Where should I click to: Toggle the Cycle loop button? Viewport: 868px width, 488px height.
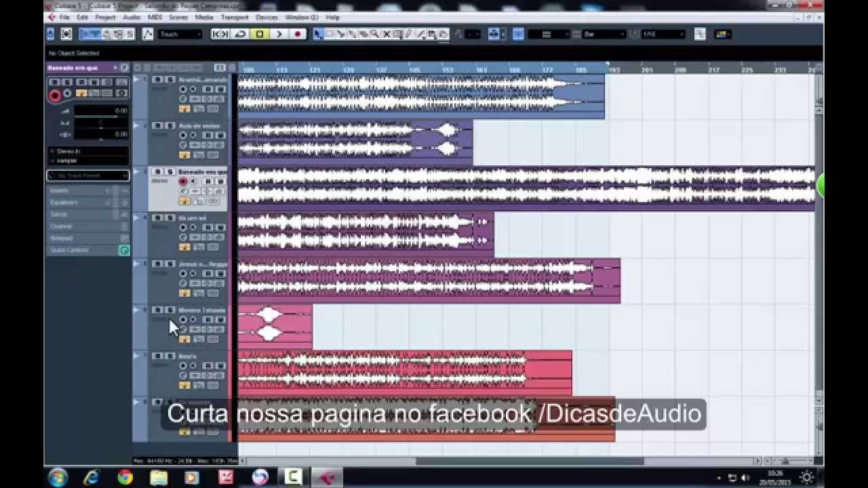(x=241, y=34)
